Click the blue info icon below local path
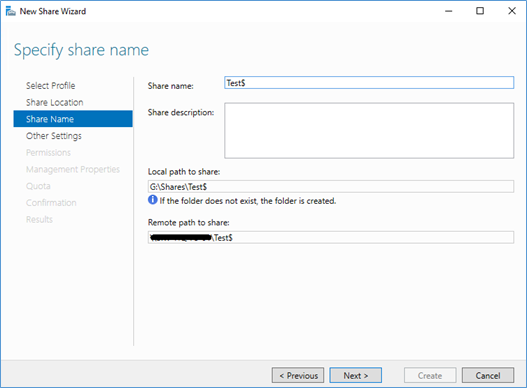This screenshot has height=388, width=527. pos(153,200)
